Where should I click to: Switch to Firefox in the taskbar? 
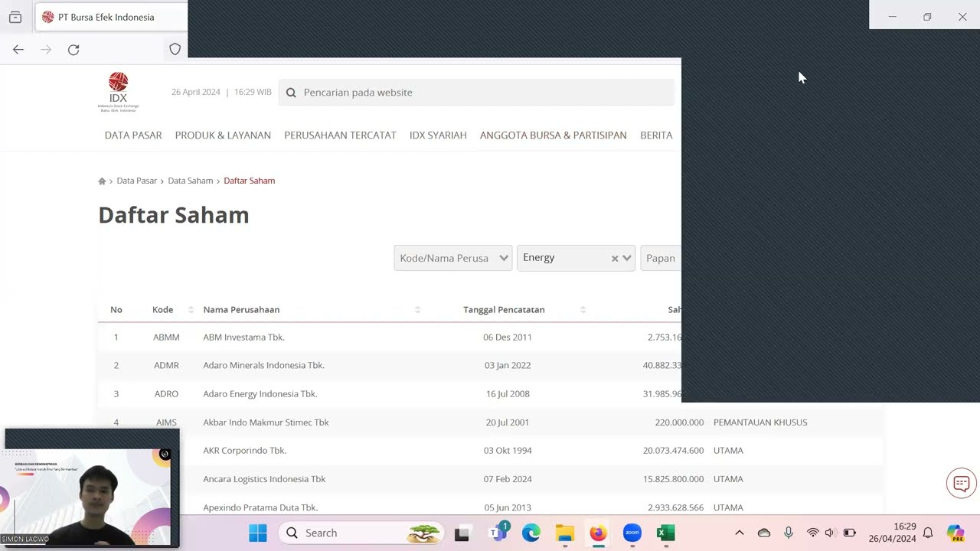pyautogui.click(x=598, y=533)
